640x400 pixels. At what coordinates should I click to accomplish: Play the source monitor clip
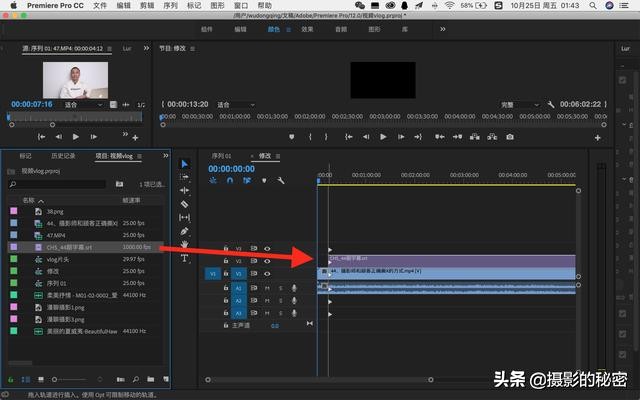pos(76,137)
